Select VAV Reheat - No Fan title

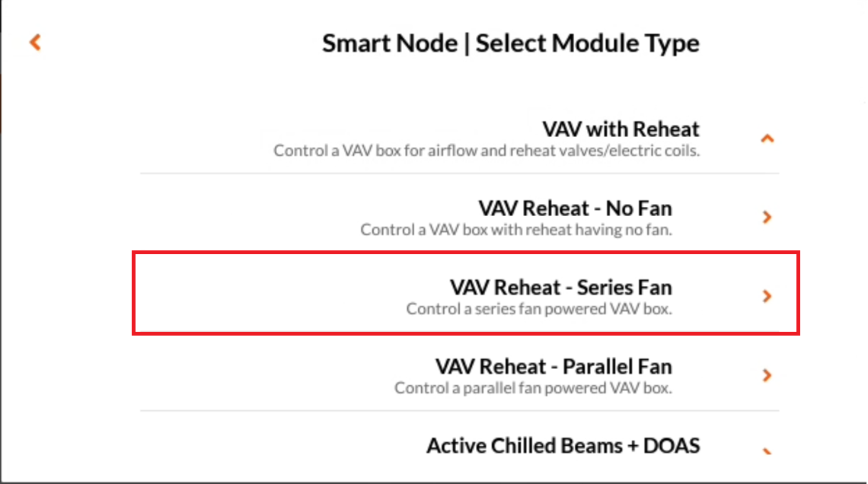[575, 209]
